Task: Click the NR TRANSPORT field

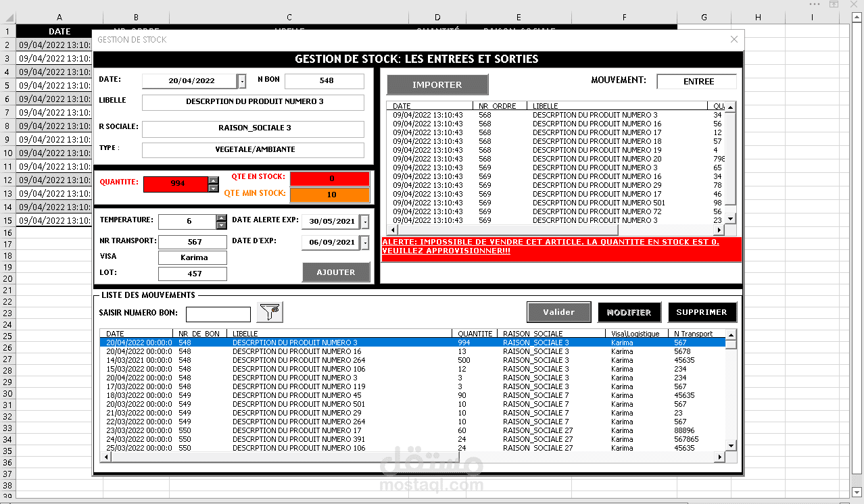Action: click(193, 242)
